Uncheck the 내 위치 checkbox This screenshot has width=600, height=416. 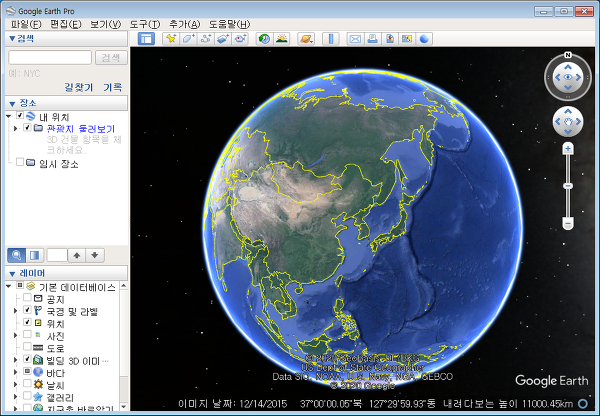(x=20, y=115)
